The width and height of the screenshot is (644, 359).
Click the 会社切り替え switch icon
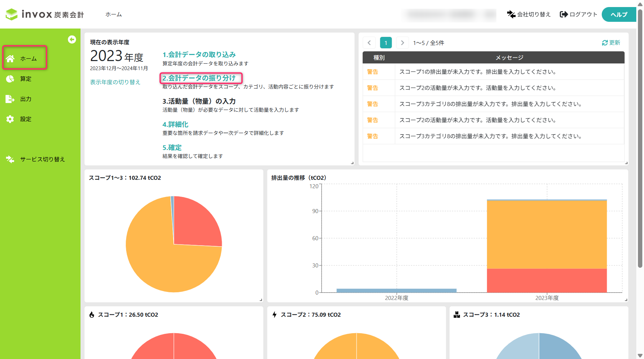pos(511,14)
